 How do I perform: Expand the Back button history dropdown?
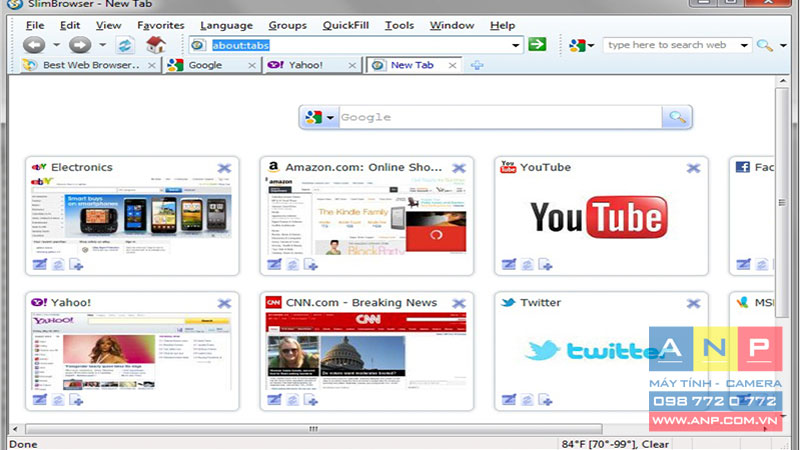(56, 45)
